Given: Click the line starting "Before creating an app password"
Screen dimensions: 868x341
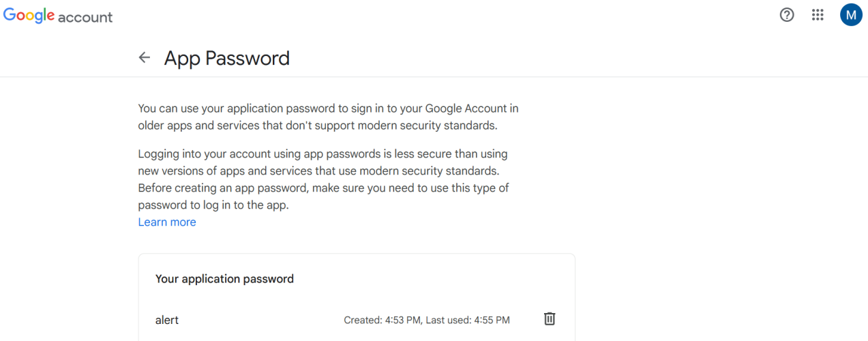Looking at the screenshot, I should pyautogui.click(x=323, y=188).
